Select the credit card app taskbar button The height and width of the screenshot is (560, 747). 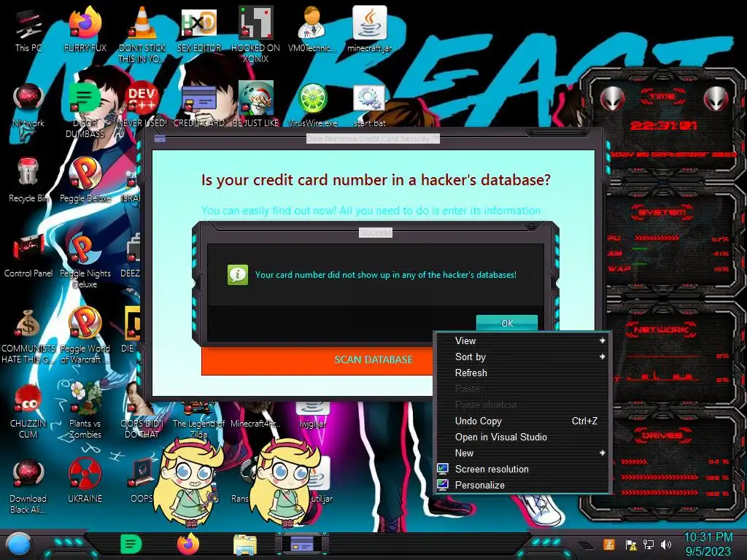coord(301,544)
